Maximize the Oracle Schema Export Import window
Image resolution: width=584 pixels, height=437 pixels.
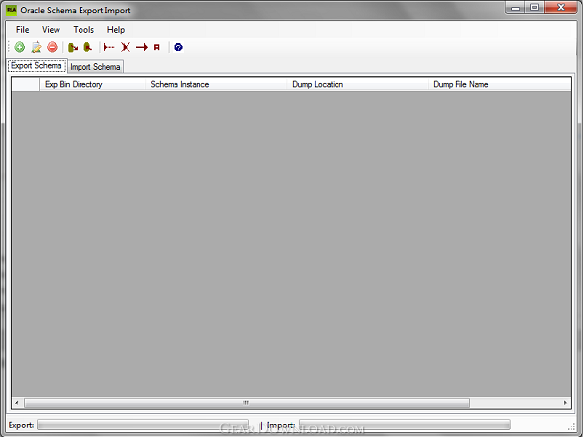click(535, 8)
